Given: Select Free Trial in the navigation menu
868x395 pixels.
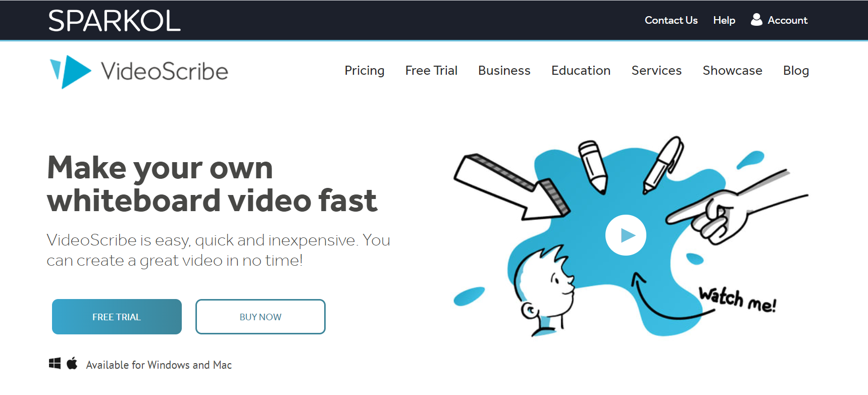Looking at the screenshot, I should coord(431,71).
